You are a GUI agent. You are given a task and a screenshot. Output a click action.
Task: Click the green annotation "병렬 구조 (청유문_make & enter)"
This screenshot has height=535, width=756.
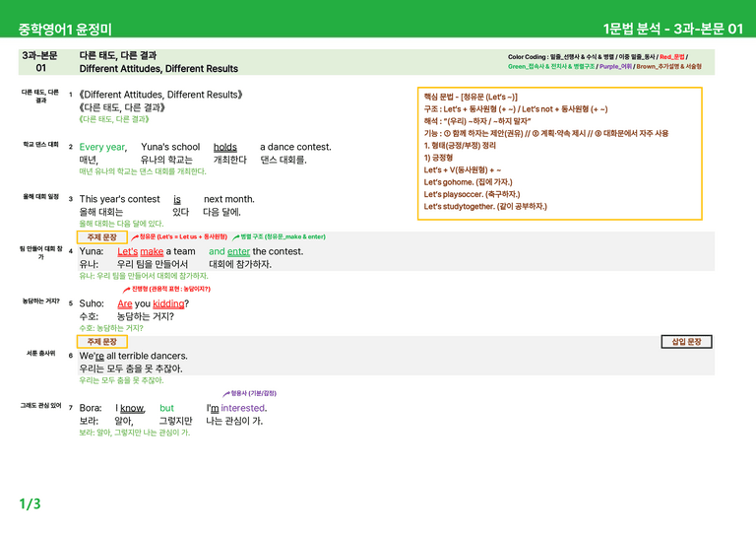click(283, 236)
